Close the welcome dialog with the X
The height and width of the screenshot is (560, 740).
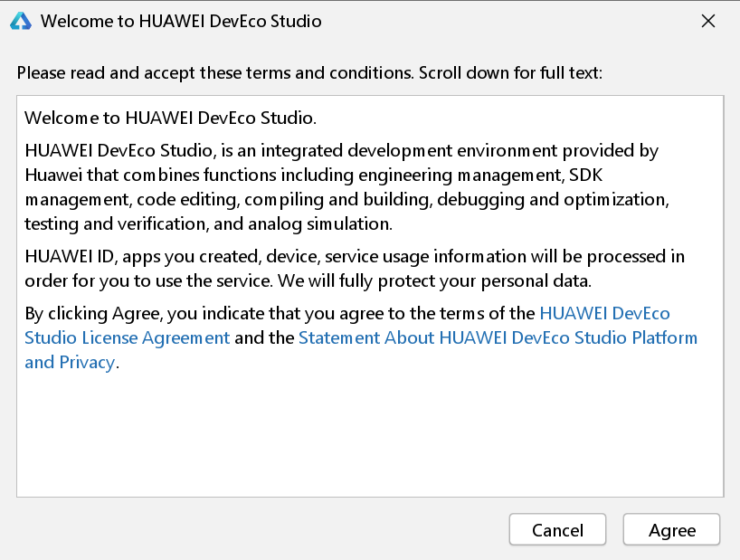[708, 21]
